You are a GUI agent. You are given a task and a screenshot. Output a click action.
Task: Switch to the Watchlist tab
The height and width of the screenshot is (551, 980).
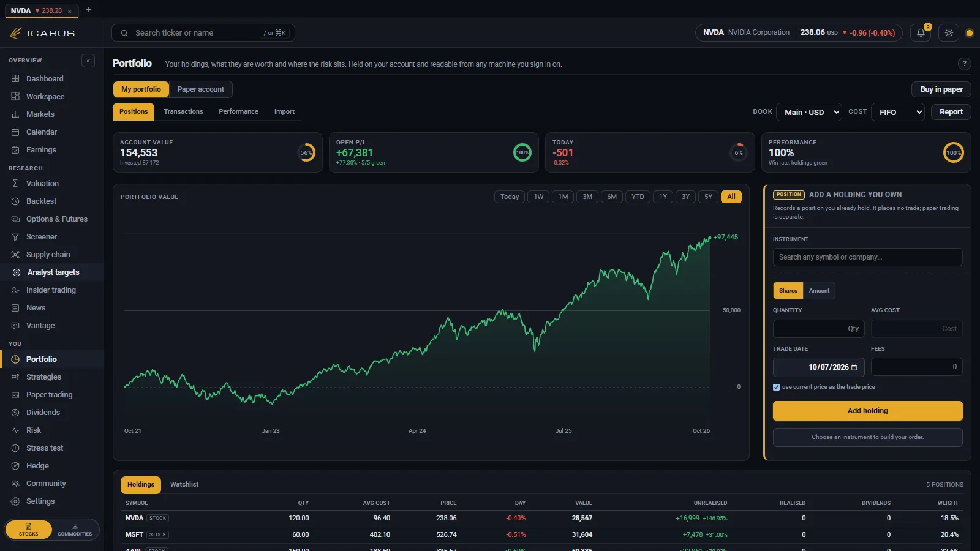(x=184, y=485)
